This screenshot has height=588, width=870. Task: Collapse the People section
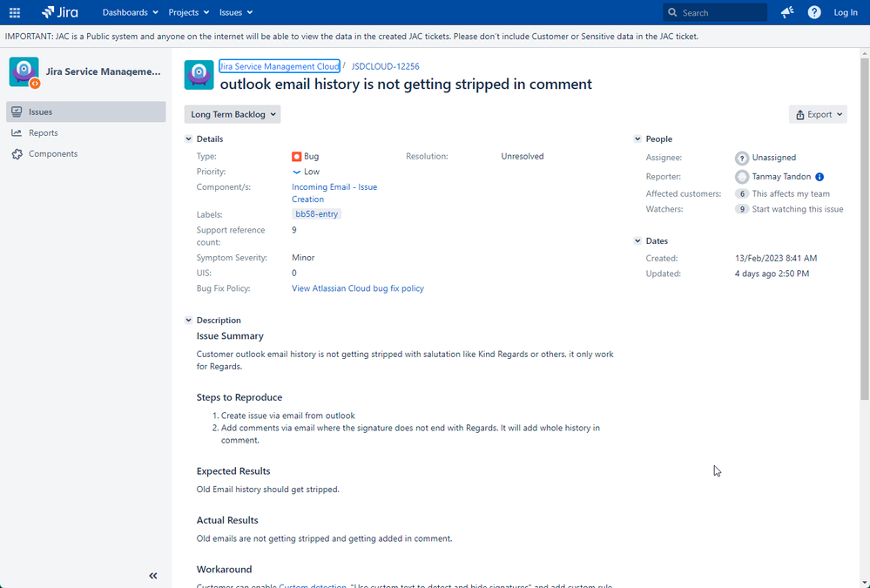click(x=637, y=139)
